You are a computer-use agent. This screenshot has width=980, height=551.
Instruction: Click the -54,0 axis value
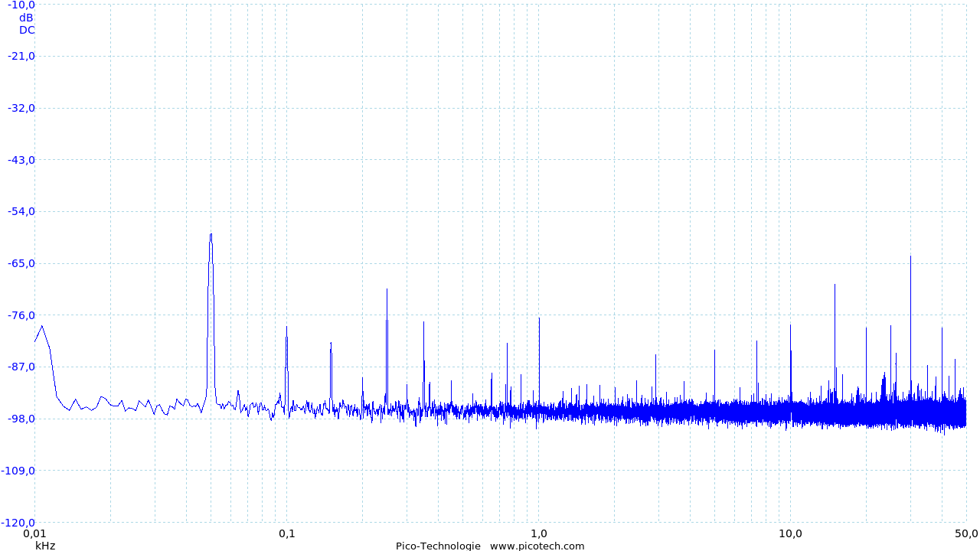(21, 211)
